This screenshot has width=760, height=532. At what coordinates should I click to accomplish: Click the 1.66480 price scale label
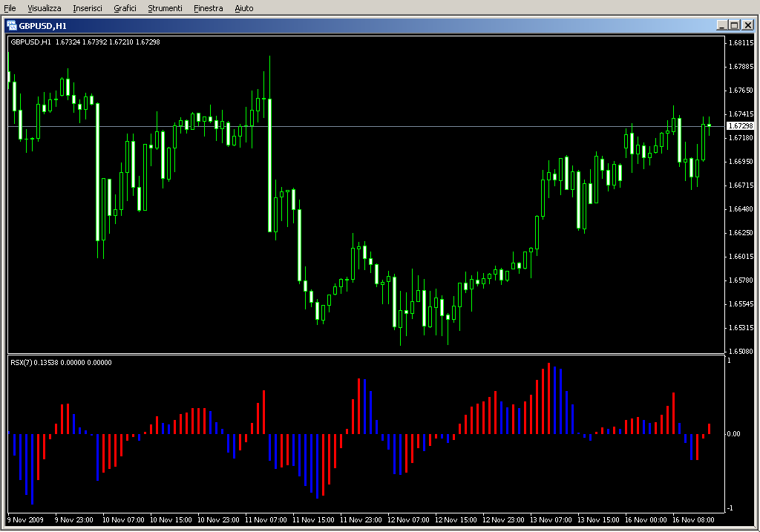[741, 208]
